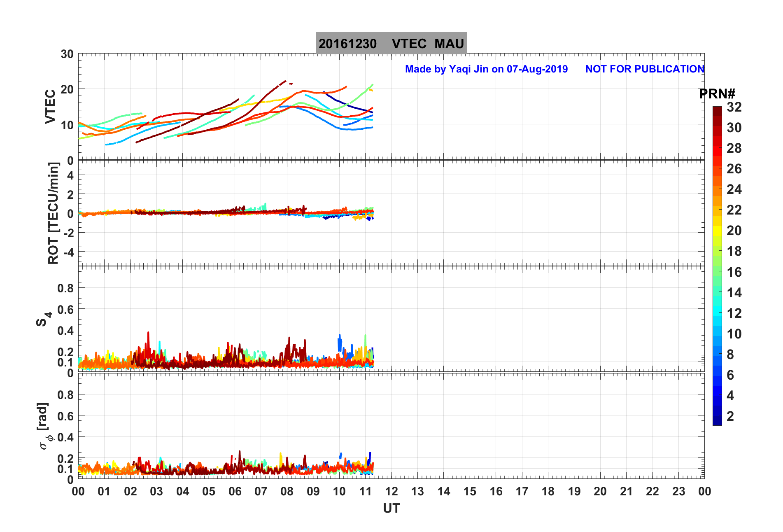This screenshot has height=532, width=783.
Task: Click sigma-phi panel y-axis tick "0.4"
Action: [65, 437]
